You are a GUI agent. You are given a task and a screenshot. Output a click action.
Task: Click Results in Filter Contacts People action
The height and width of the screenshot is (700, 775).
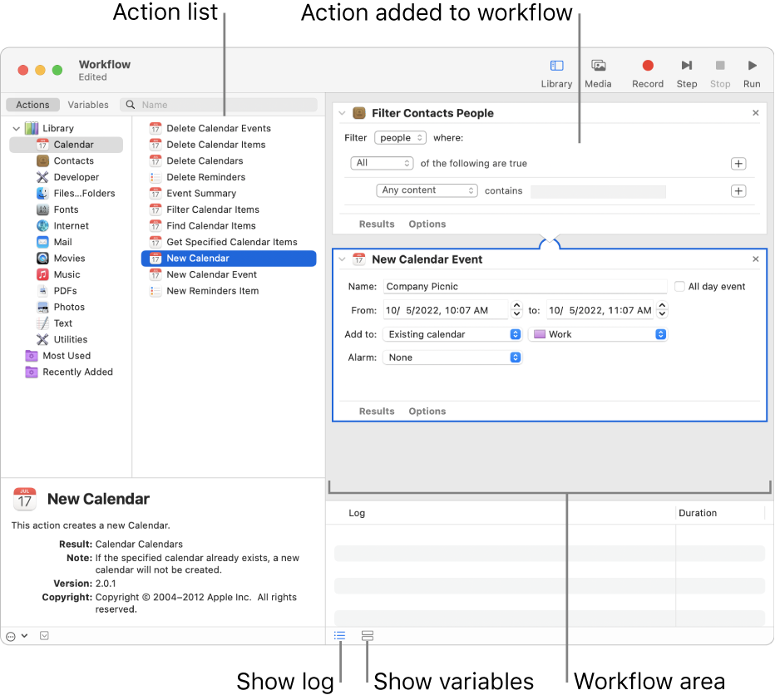[x=377, y=224]
